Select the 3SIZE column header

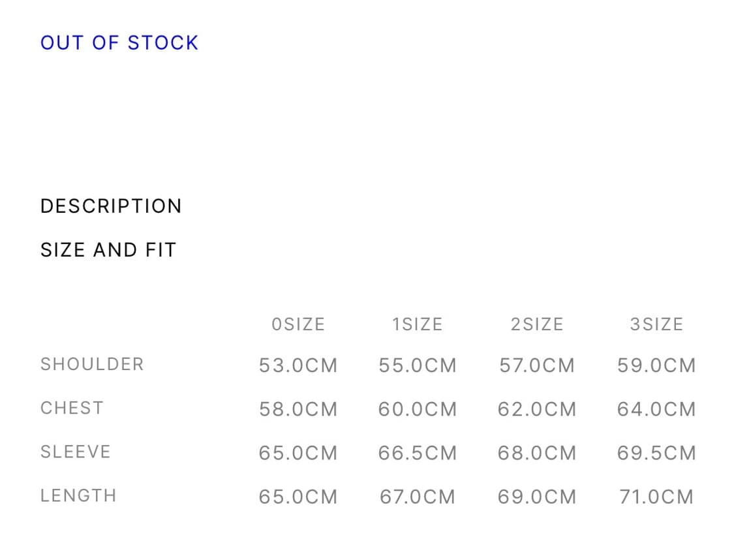tap(656, 324)
